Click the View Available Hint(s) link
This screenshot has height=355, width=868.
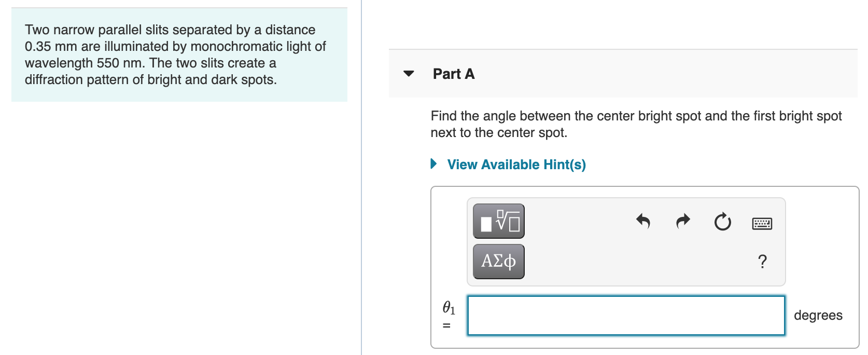[515, 165]
